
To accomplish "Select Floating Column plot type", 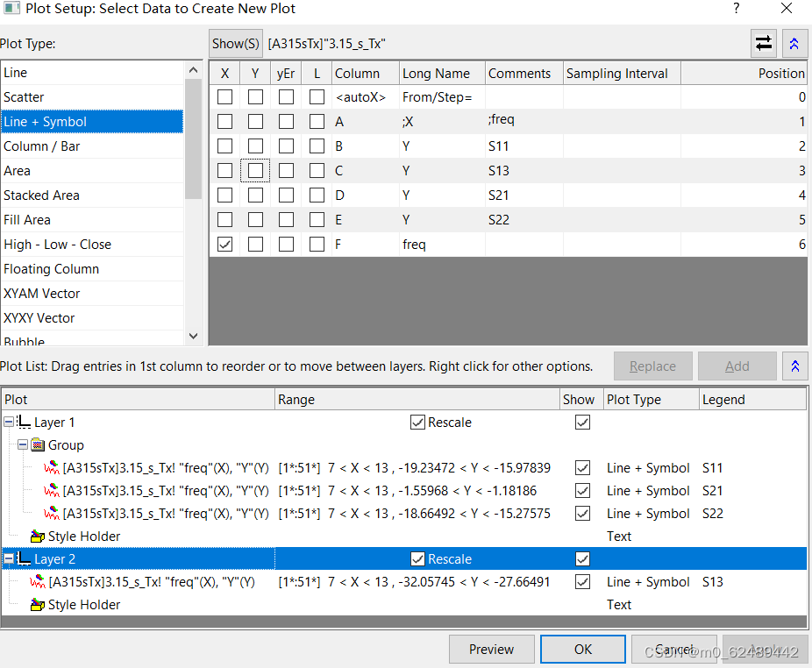I will pos(92,269).
